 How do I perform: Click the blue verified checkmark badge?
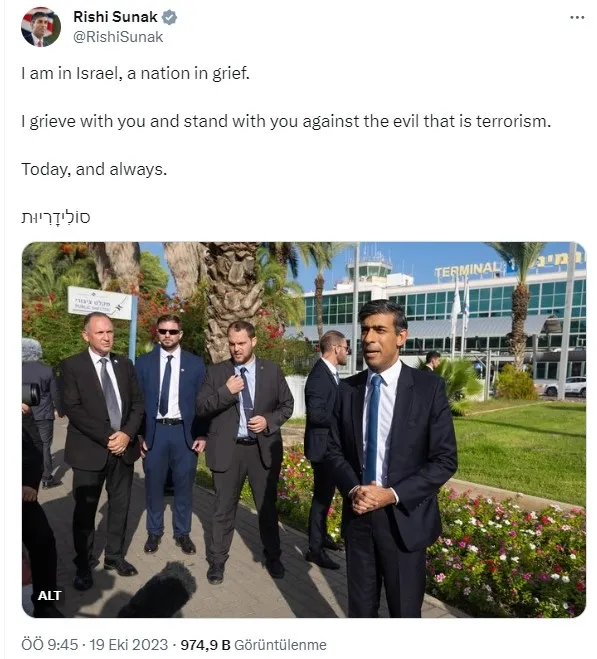pos(169,17)
